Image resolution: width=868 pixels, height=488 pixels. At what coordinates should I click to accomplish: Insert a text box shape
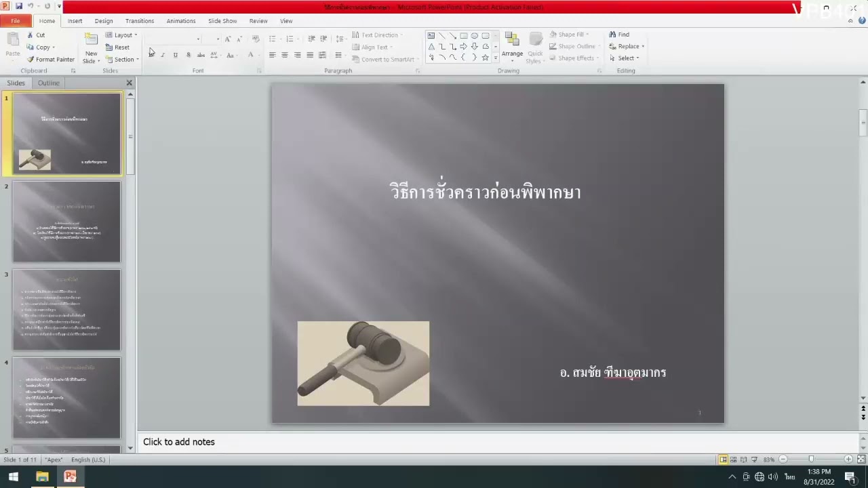pyautogui.click(x=431, y=36)
